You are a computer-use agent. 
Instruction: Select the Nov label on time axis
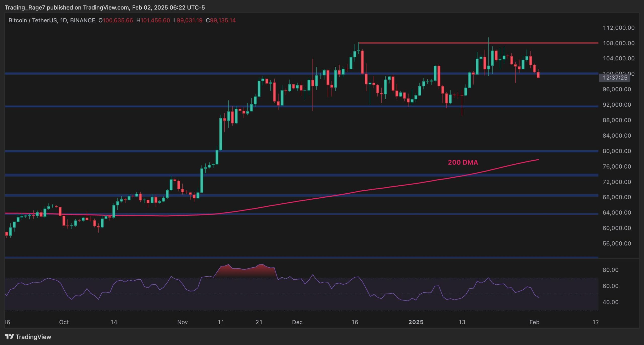pyautogui.click(x=182, y=322)
